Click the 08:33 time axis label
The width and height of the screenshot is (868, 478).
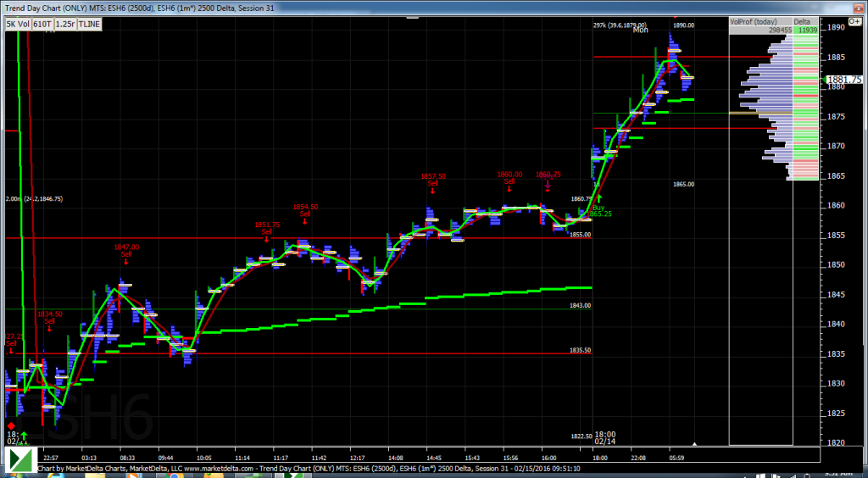tap(128, 458)
